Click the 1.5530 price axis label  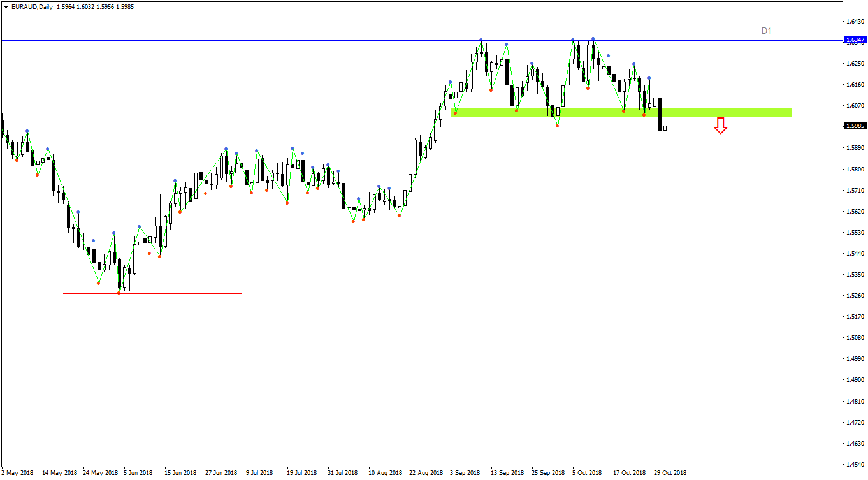(x=855, y=233)
